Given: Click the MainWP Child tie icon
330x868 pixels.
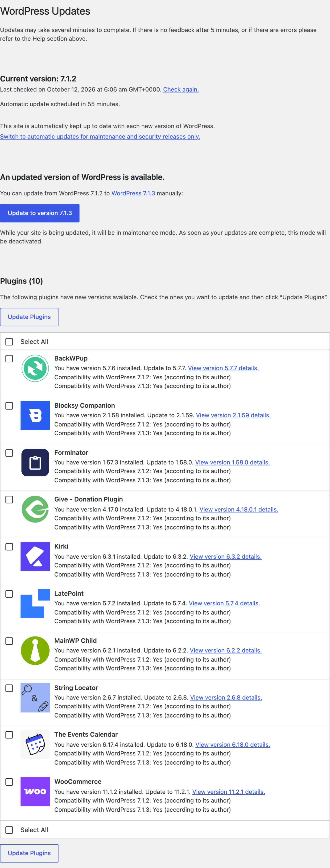Looking at the screenshot, I should [x=35, y=651].
